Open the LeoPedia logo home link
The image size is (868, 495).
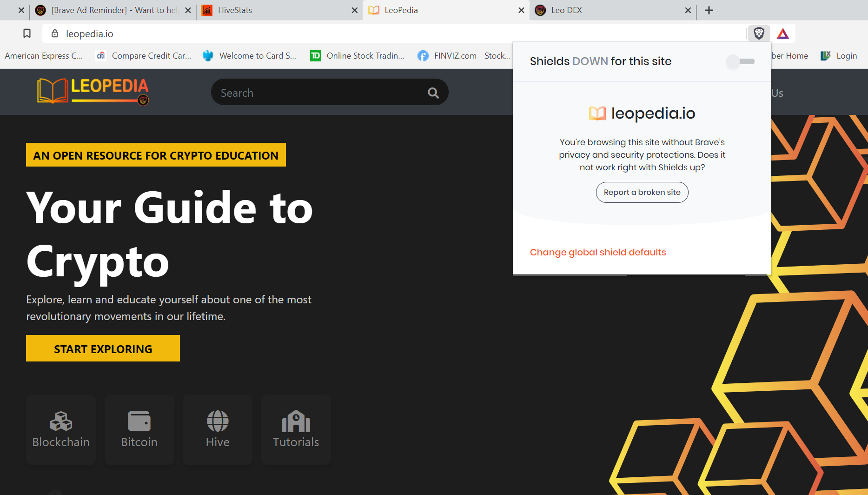pos(93,91)
